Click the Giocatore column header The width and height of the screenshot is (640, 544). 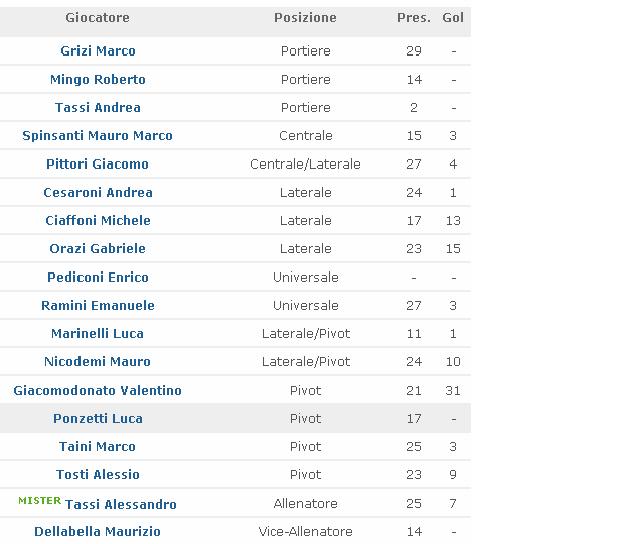pyautogui.click(x=98, y=18)
